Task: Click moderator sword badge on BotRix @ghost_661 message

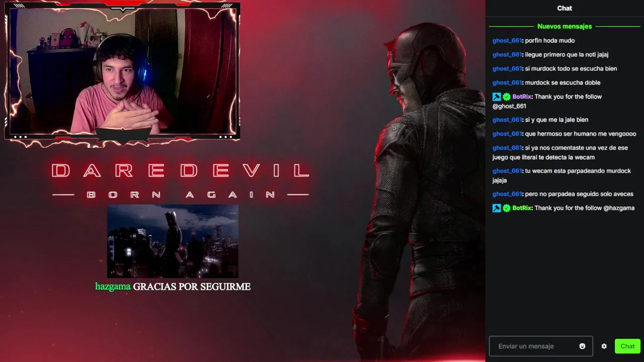Action: tap(497, 97)
